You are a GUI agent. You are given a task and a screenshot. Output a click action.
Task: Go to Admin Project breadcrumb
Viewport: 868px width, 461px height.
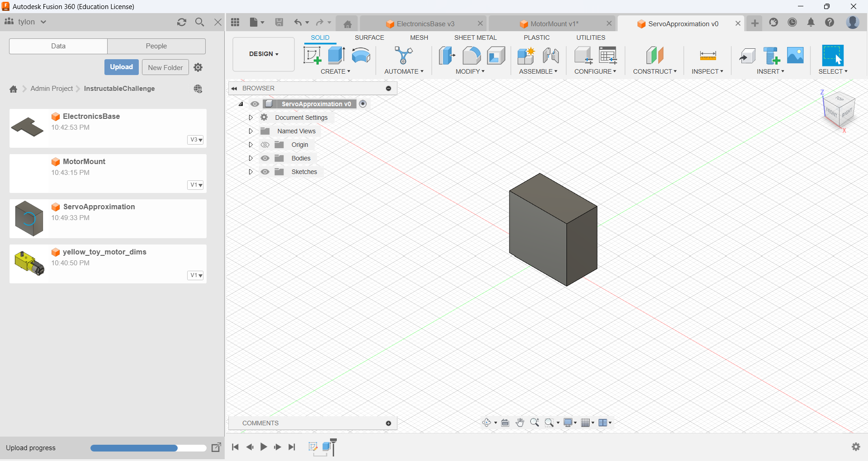click(x=52, y=89)
